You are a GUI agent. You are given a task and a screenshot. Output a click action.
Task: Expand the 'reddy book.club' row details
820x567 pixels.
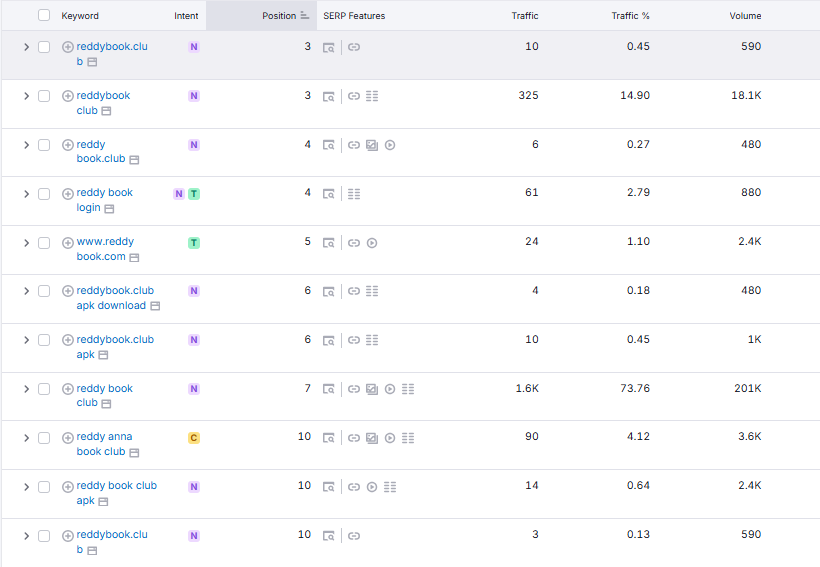point(26,145)
